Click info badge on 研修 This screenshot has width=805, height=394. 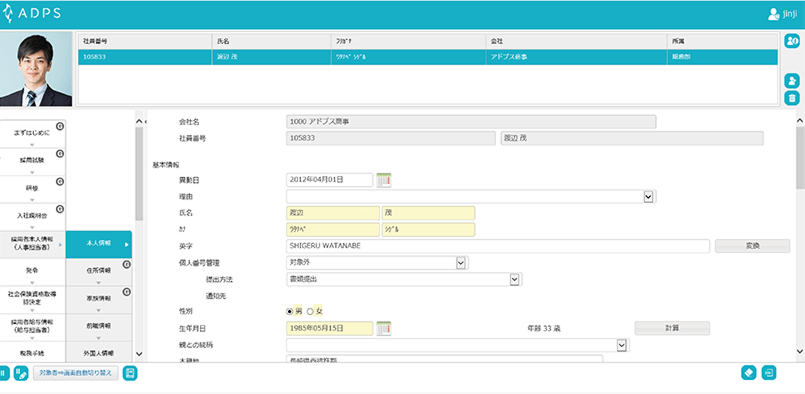[60, 181]
